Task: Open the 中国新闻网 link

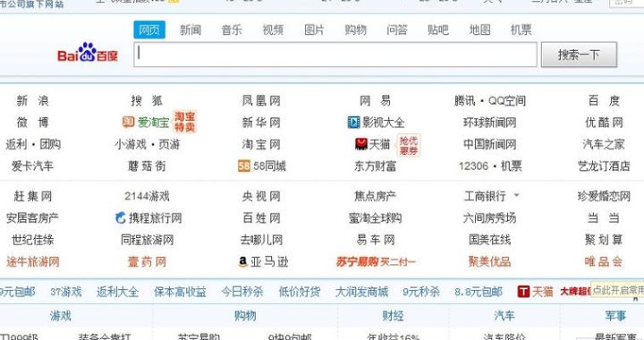Action: point(489,144)
